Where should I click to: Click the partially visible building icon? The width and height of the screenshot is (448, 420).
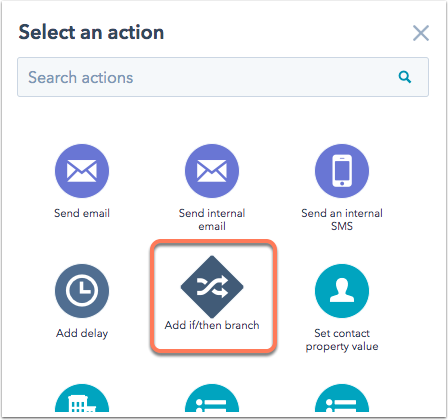(82, 399)
